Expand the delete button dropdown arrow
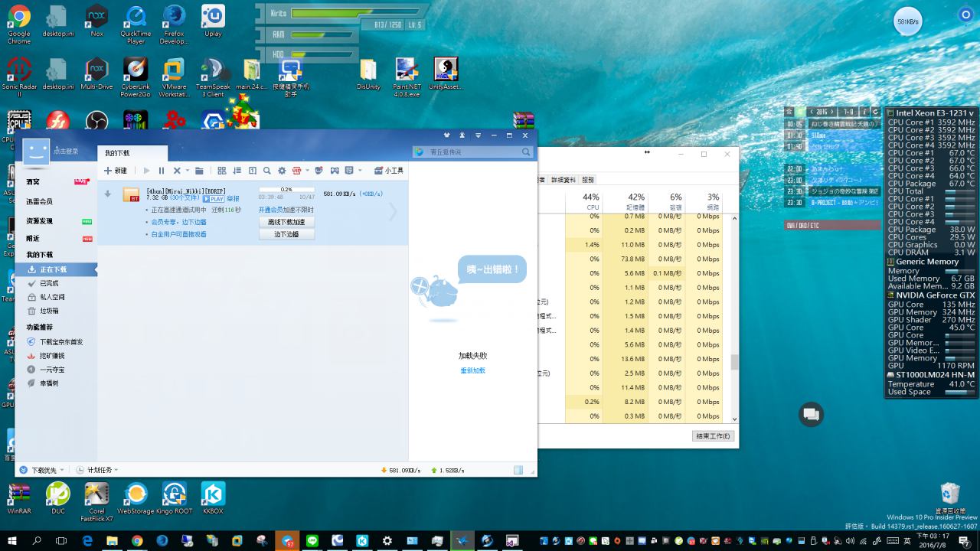980x551 pixels. click(x=186, y=171)
